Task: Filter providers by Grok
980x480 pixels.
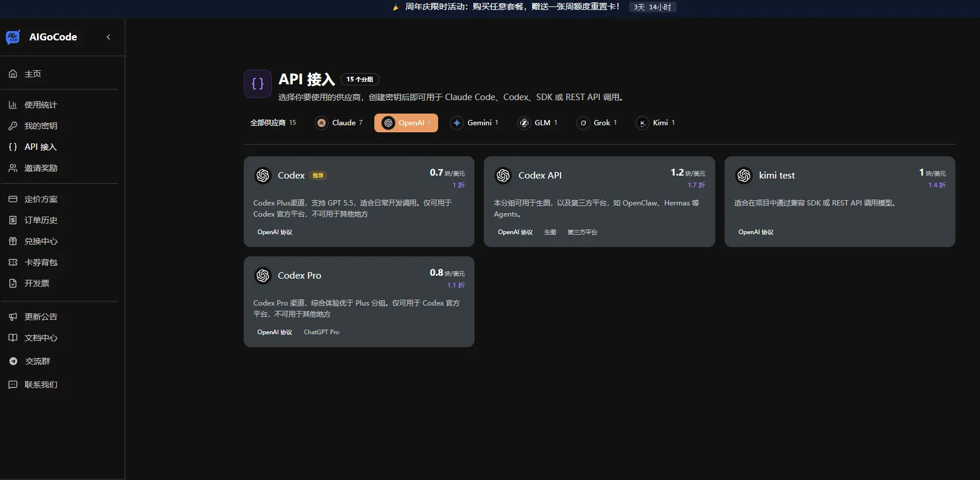Action: [596, 123]
